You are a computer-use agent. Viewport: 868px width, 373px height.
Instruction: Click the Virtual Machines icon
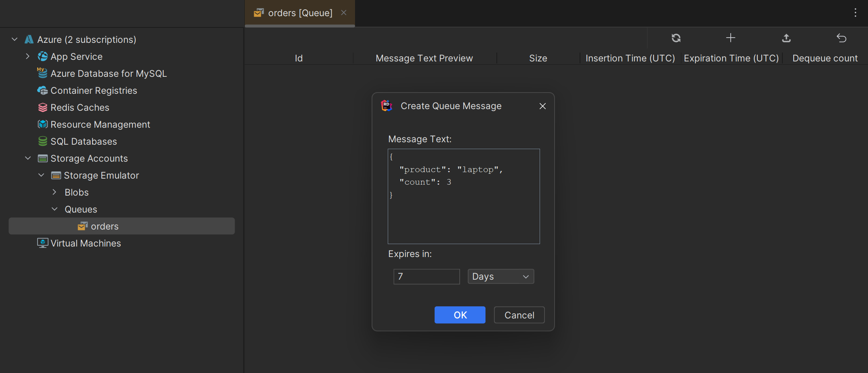click(42, 243)
